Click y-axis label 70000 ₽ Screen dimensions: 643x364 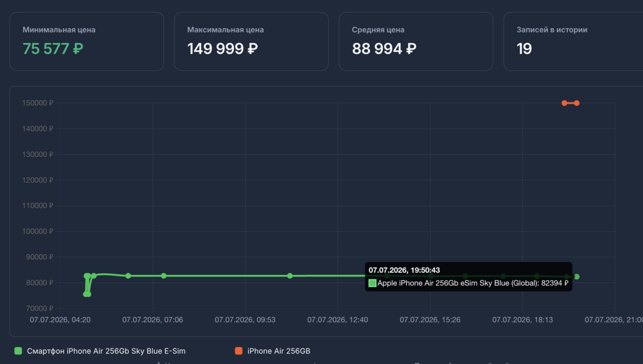click(40, 309)
